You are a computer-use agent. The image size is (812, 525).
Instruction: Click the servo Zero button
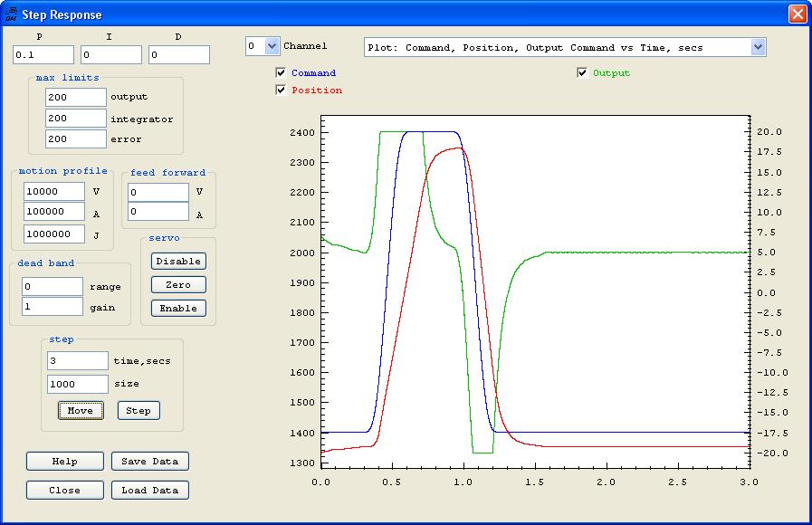click(x=178, y=284)
